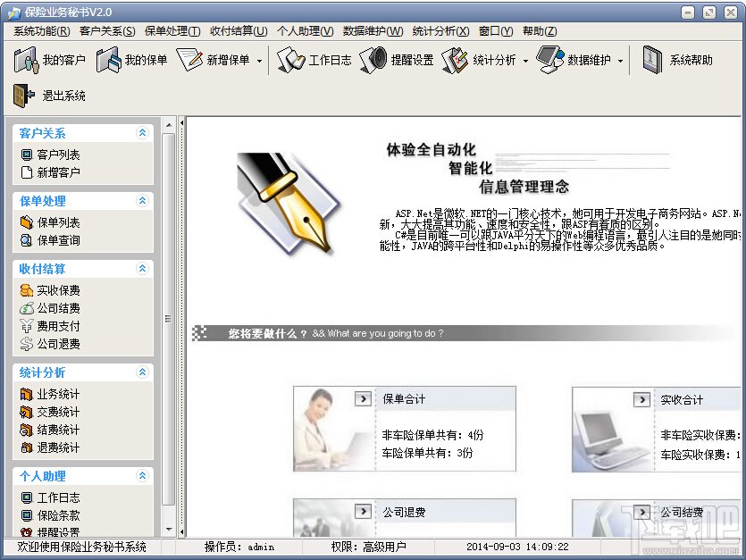Open 保单查询 in sidebar
The width and height of the screenshot is (746, 560).
[x=58, y=240]
